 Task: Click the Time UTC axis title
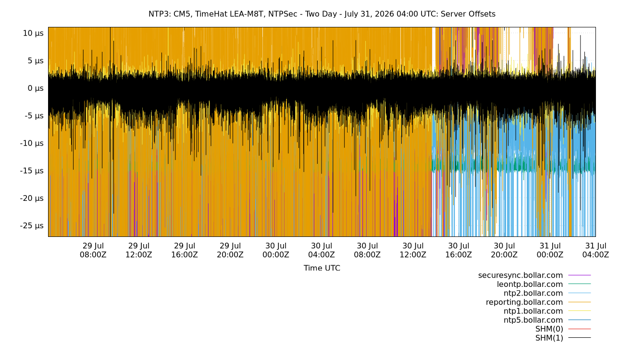322,268
